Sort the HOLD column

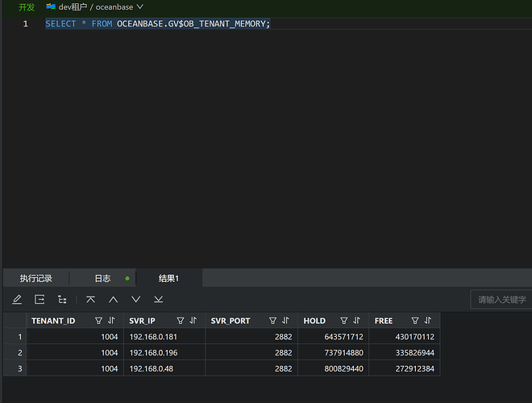pyautogui.click(x=356, y=321)
